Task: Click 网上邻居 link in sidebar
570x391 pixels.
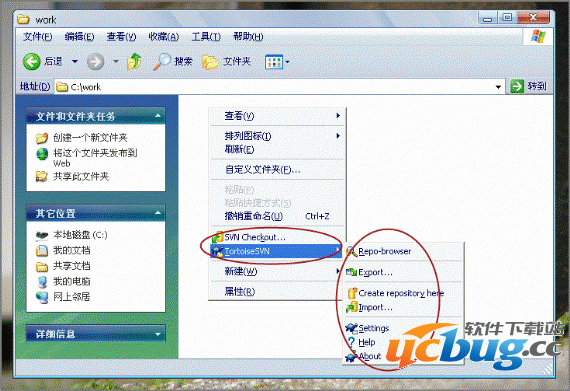Action: pyautogui.click(x=72, y=297)
